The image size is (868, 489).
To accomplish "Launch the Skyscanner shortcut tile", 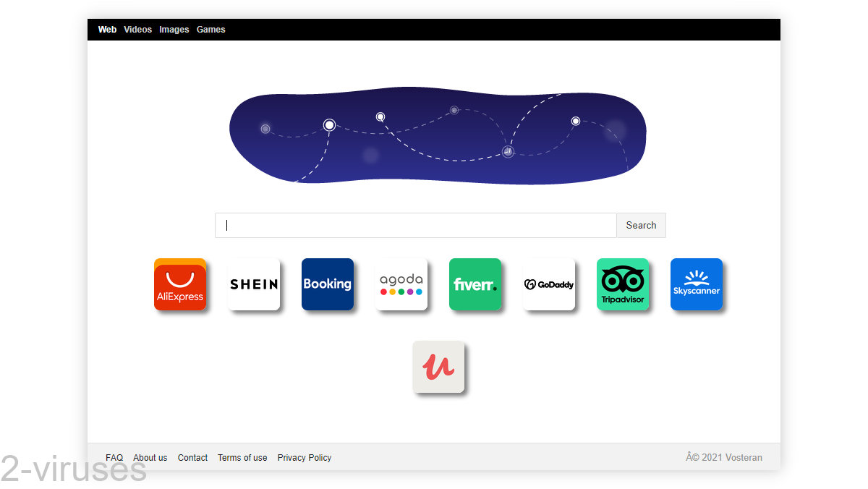I will point(697,284).
